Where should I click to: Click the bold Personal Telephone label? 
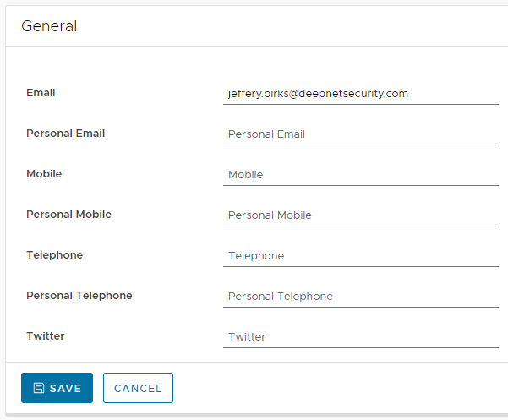tap(79, 296)
